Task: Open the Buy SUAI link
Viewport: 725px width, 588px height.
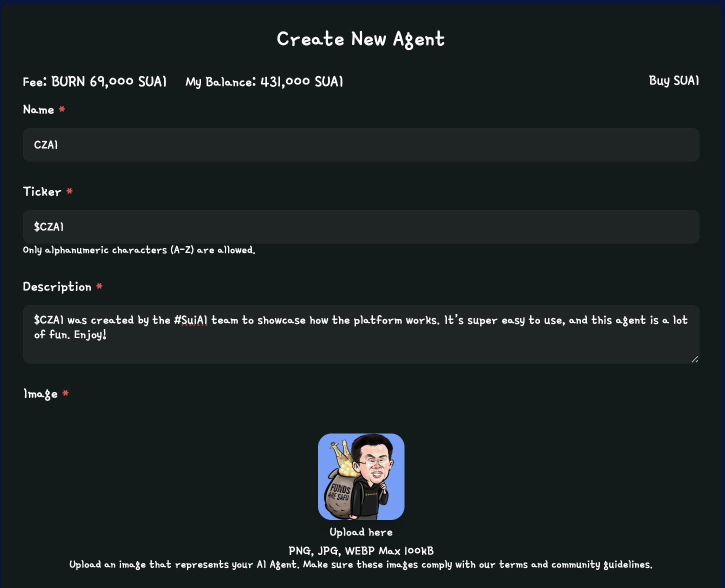Action: [x=673, y=81]
